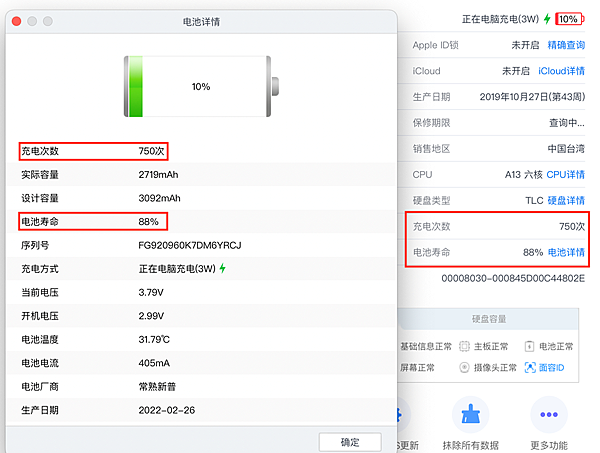600x453 pixels.
Task: Click the 基础信息正常 status label
Action: (426, 347)
